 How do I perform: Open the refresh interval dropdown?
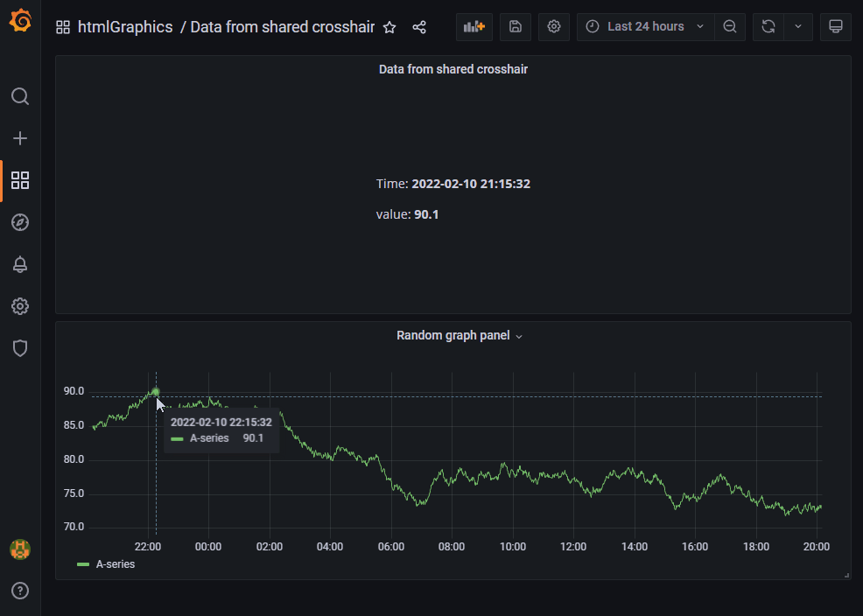tap(797, 26)
